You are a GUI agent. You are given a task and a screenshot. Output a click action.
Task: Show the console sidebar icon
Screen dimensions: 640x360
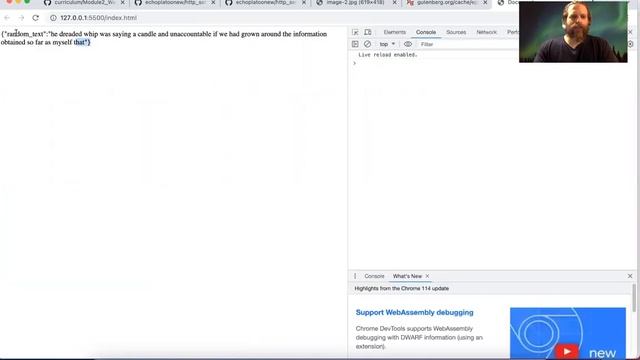pyautogui.click(x=355, y=44)
